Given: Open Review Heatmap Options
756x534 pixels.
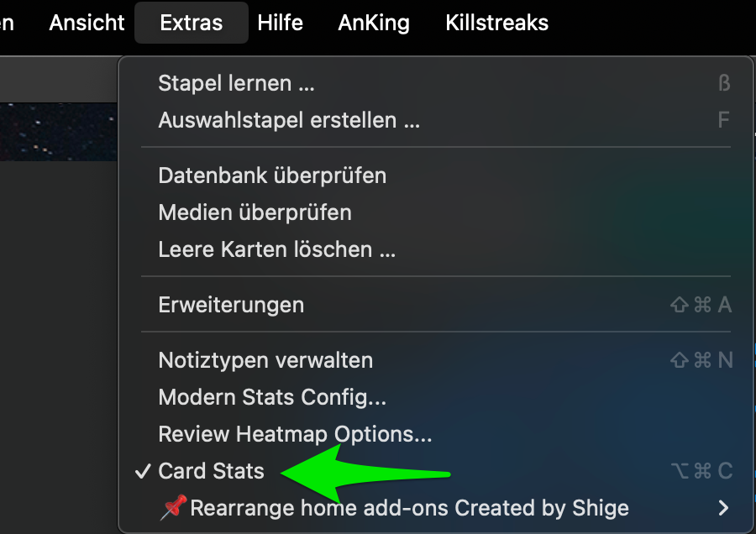Looking at the screenshot, I should point(295,434).
